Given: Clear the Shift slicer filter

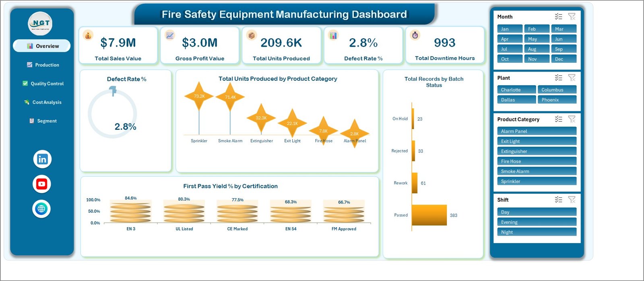Looking at the screenshot, I should (572, 199).
